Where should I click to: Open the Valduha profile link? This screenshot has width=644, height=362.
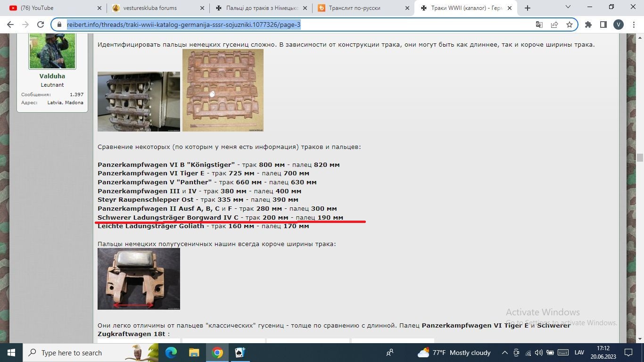pyautogui.click(x=52, y=76)
